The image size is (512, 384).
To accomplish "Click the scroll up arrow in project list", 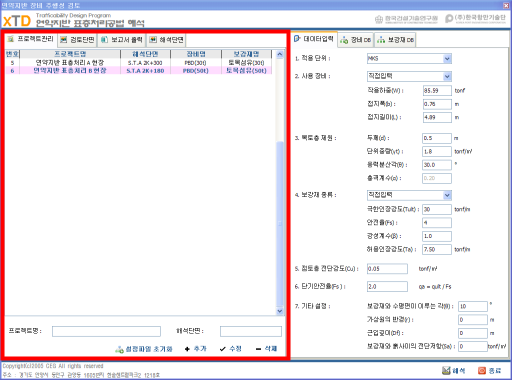I will tap(280, 54).
